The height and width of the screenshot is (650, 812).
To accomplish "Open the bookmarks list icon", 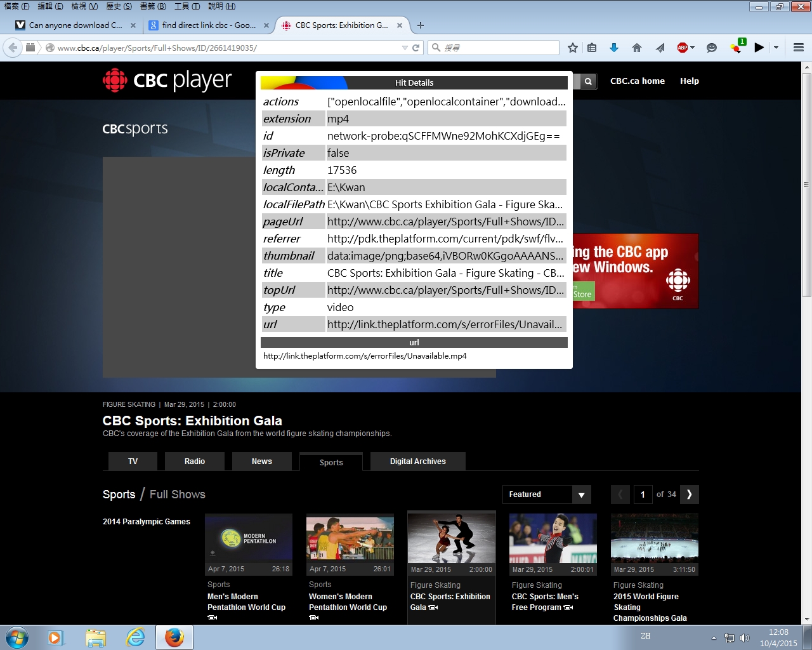I will click(x=592, y=48).
